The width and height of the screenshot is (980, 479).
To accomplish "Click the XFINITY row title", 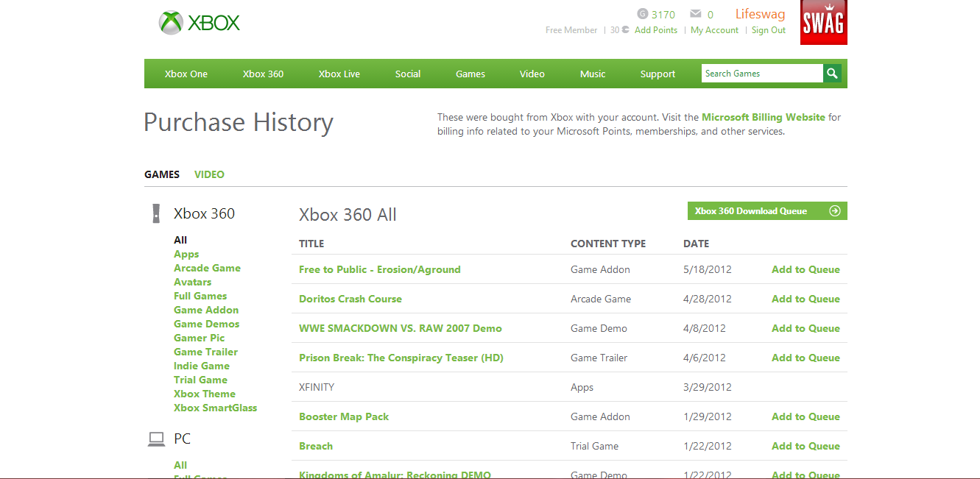I will point(317,387).
